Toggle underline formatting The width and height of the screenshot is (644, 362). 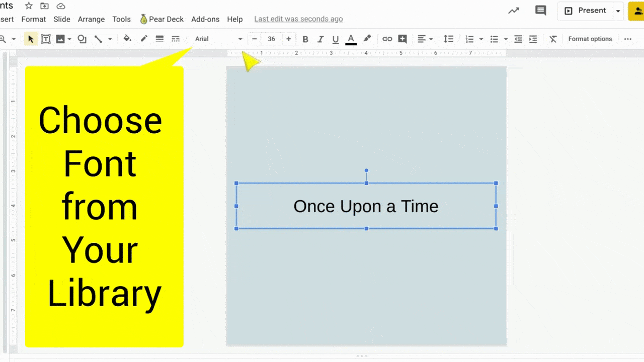(x=336, y=39)
